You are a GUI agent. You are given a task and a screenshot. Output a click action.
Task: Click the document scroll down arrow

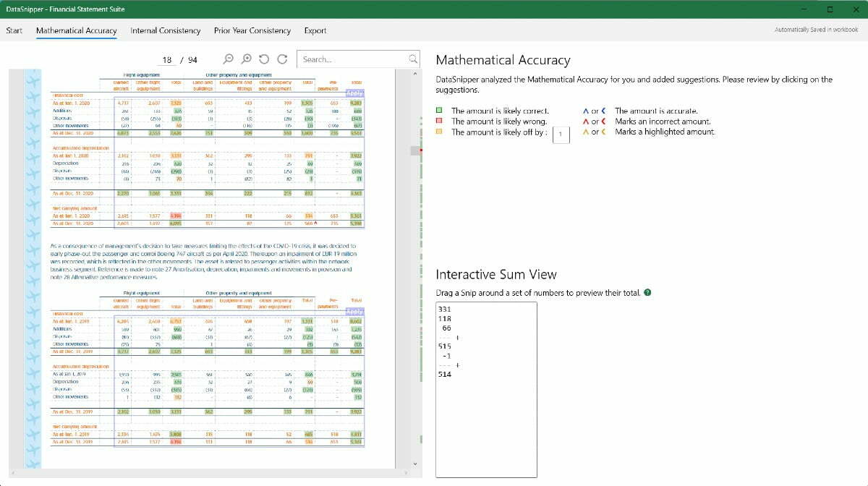click(416, 464)
